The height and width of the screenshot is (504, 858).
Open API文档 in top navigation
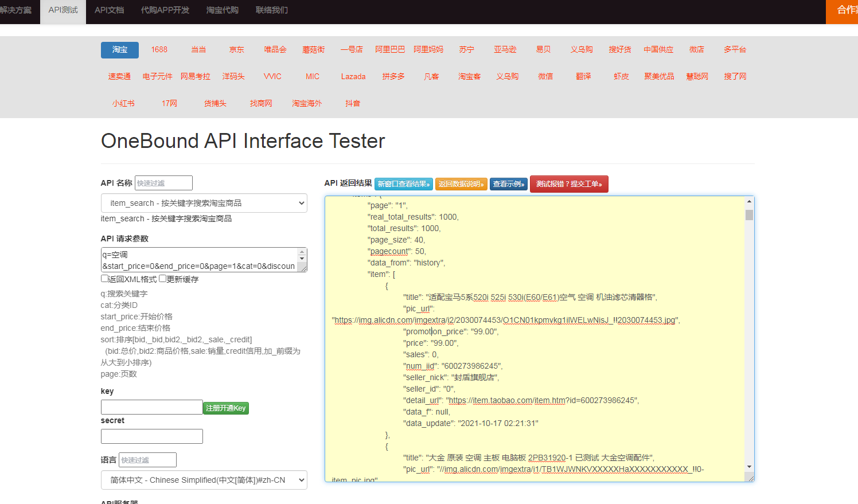(x=109, y=10)
